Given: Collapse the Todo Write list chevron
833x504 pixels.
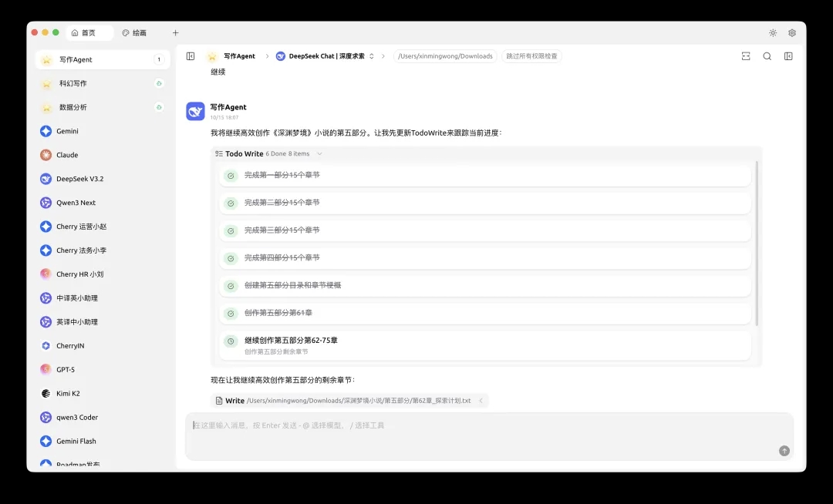Looking at the screenshot, I should click(319, 154).
